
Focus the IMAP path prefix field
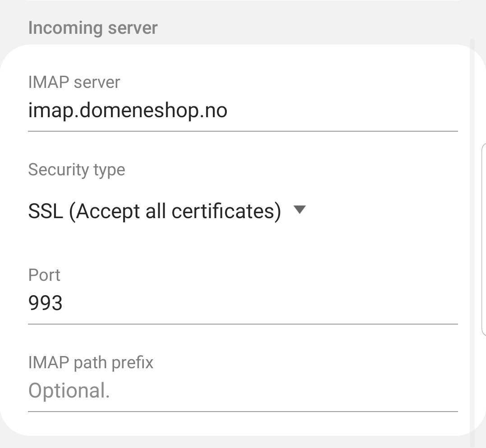pos(243,391)
